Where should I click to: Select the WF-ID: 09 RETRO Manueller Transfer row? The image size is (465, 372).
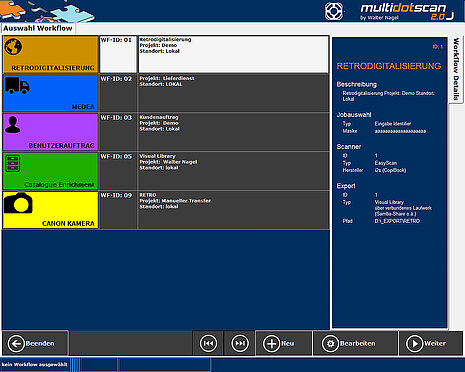tap(214, 210)
